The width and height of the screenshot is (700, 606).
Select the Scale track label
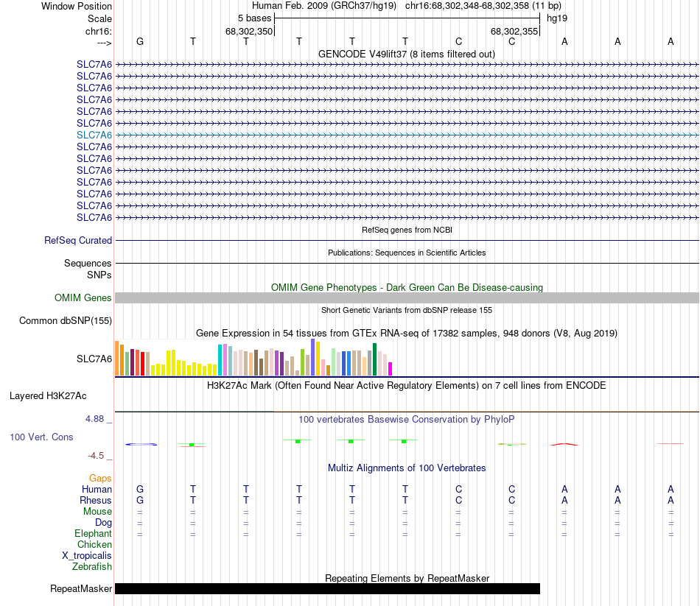coord(99,18)
